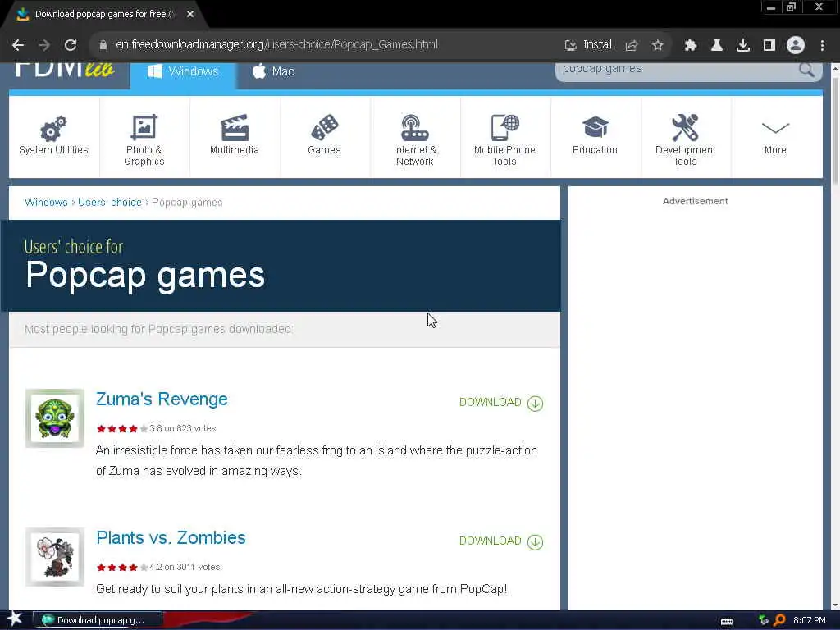Image resolution: width=840 pixels, height=630 pixels.
Task: Open the Start menu star button
Action: (x=15, y=619)
